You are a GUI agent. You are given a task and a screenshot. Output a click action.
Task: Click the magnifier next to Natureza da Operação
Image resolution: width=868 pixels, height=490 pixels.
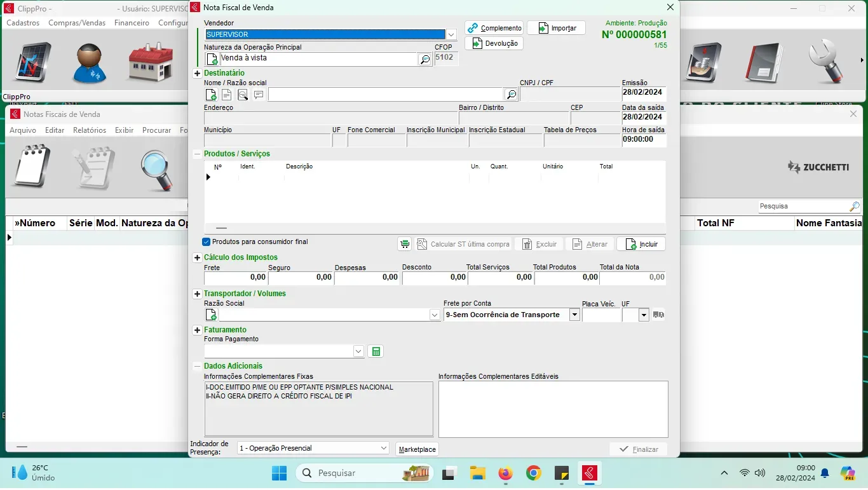424,60
